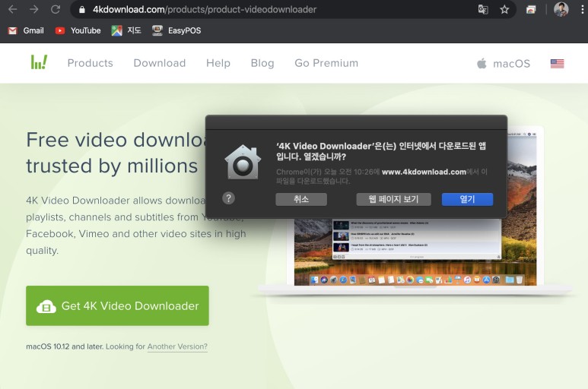Viewport: 588px width, 389px height.
Task: Go back using browser back arrow
Action: [12, 9]
